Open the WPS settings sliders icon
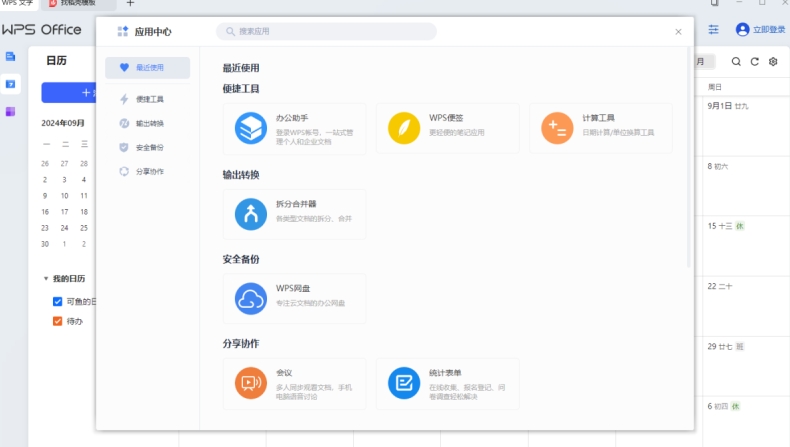 (713, 30)
